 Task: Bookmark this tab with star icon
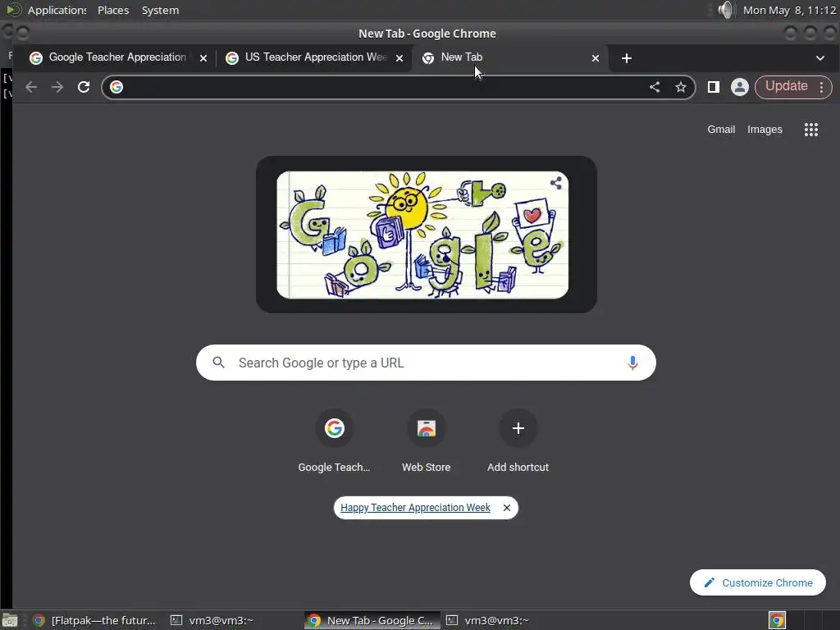pos(680,87)
